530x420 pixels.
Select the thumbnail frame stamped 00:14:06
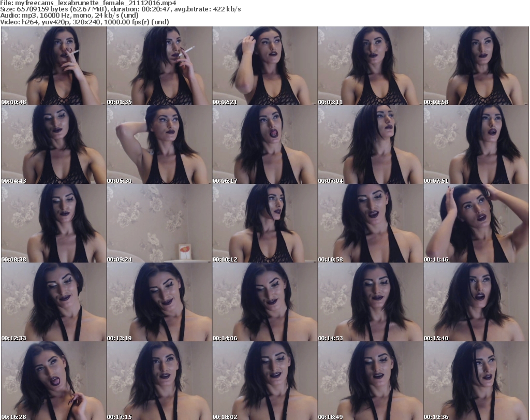point(265,302)
